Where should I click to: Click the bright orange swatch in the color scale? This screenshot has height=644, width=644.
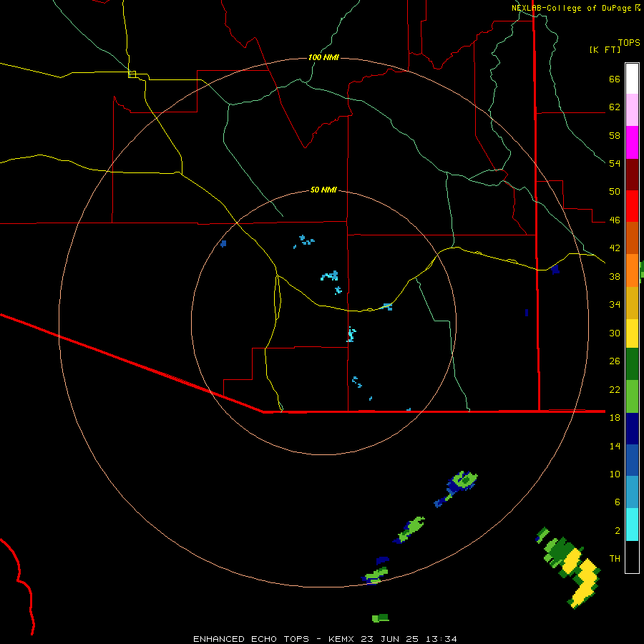[x=632, y=270]
